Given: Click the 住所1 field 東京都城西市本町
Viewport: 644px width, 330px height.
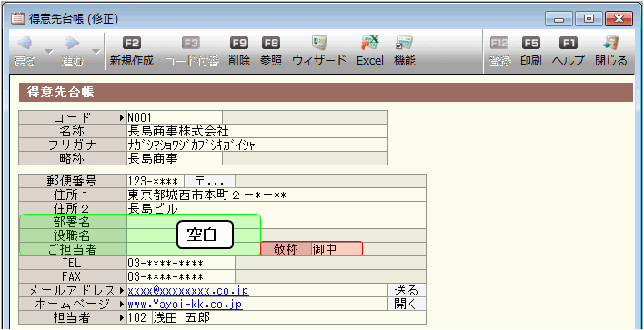Looking at the screenshot, I should [276, 195].
